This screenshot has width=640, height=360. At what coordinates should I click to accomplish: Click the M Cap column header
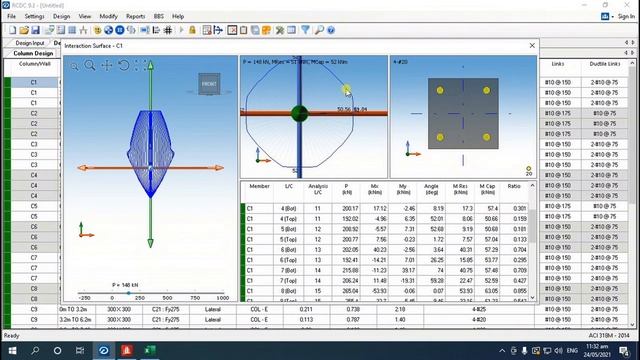[x=487, y=189]
